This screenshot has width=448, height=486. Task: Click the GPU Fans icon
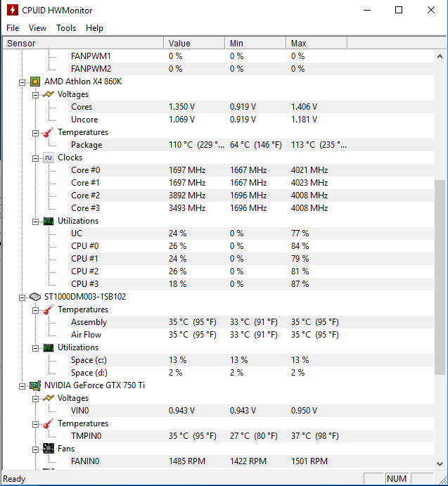coord(48,449)
